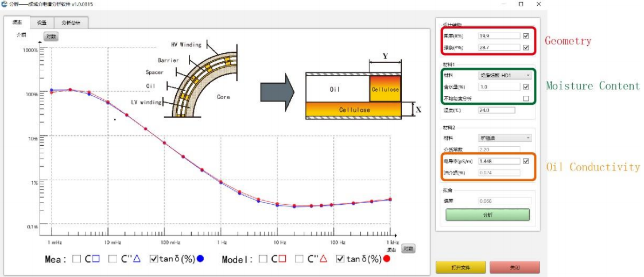Click the yellow open file button
644x277 pixels.
(461, 268)
